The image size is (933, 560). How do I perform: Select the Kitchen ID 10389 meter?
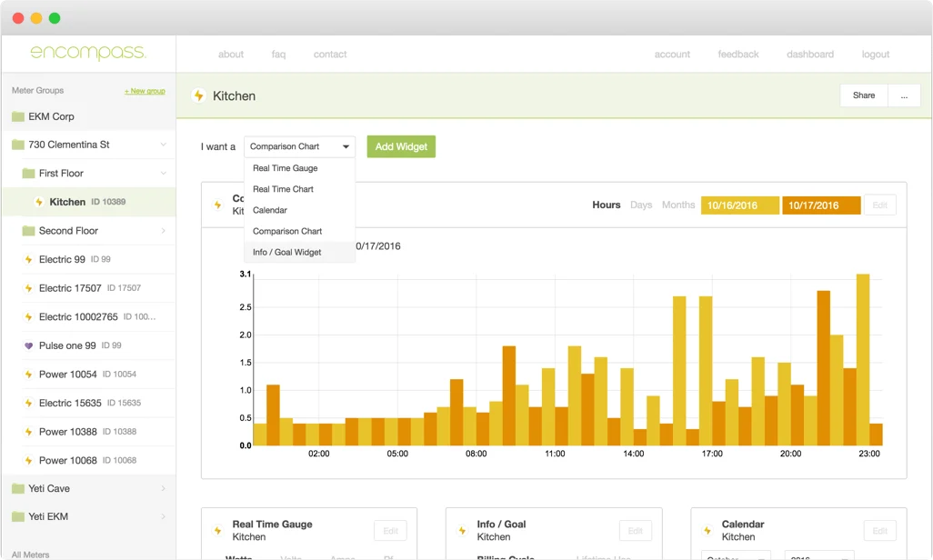88,202
